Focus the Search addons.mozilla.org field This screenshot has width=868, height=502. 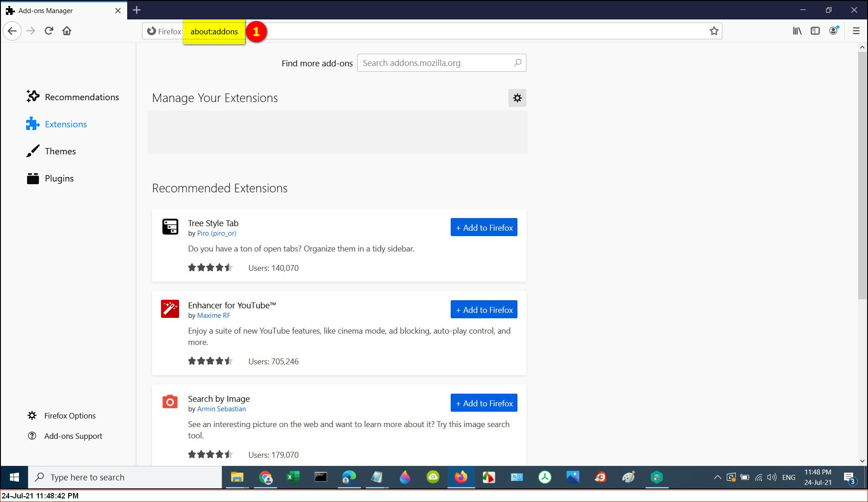point(442,63)
